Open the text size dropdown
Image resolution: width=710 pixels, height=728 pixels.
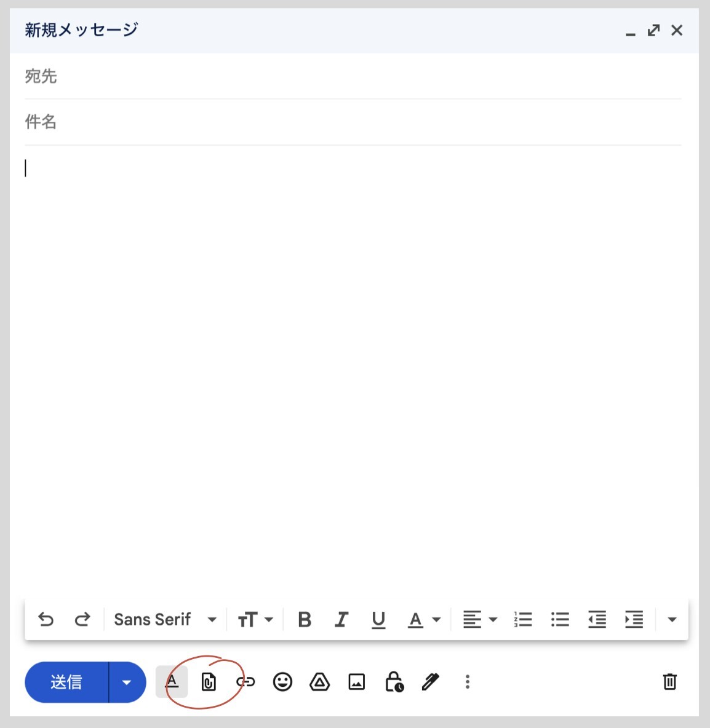click(x=255, y=619)
